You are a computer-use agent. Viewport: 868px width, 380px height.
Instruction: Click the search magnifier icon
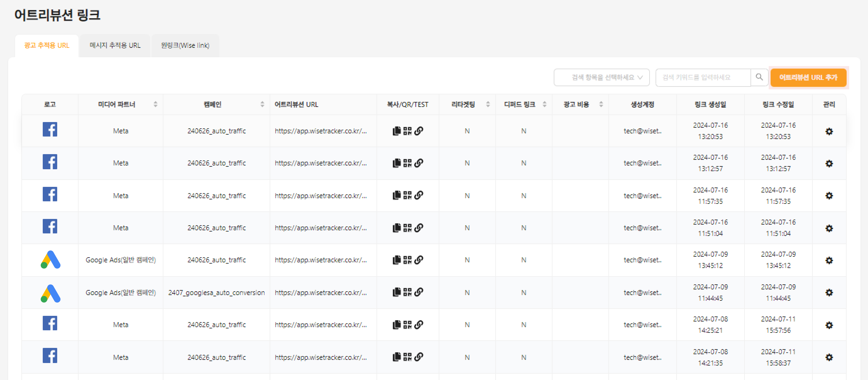click(759, 77)
